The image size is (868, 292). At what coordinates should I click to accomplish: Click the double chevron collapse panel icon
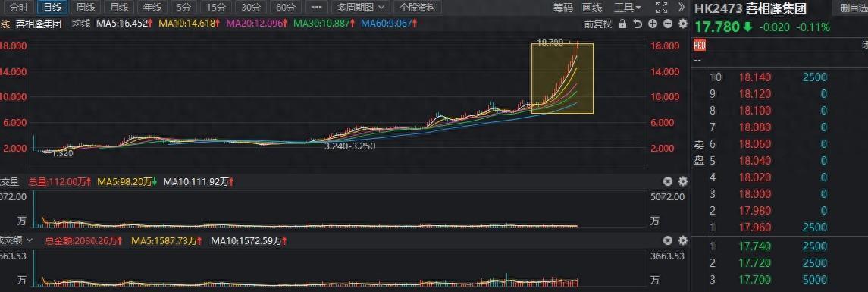click(x=682, y=8)
